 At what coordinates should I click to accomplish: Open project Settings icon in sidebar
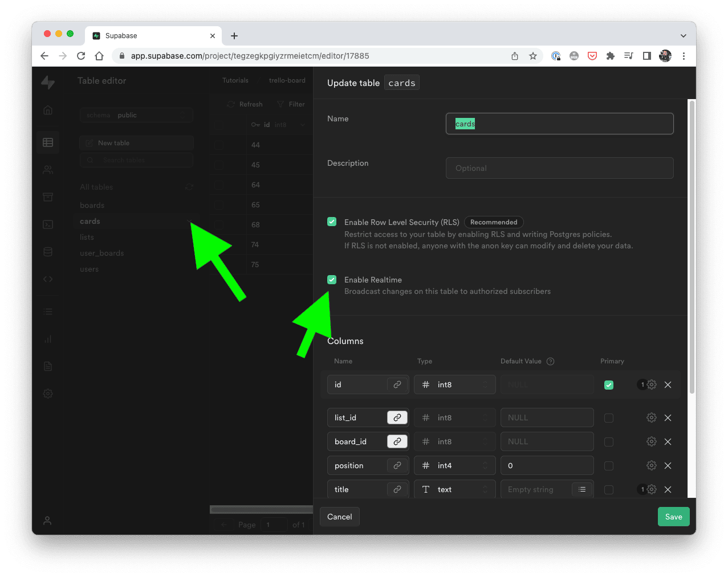coord(48,393)
